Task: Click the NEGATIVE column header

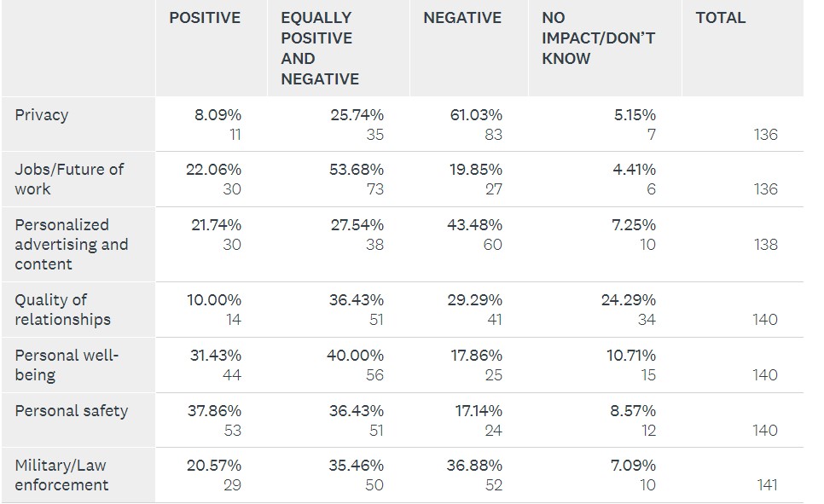Action: [x=461, y=18]
